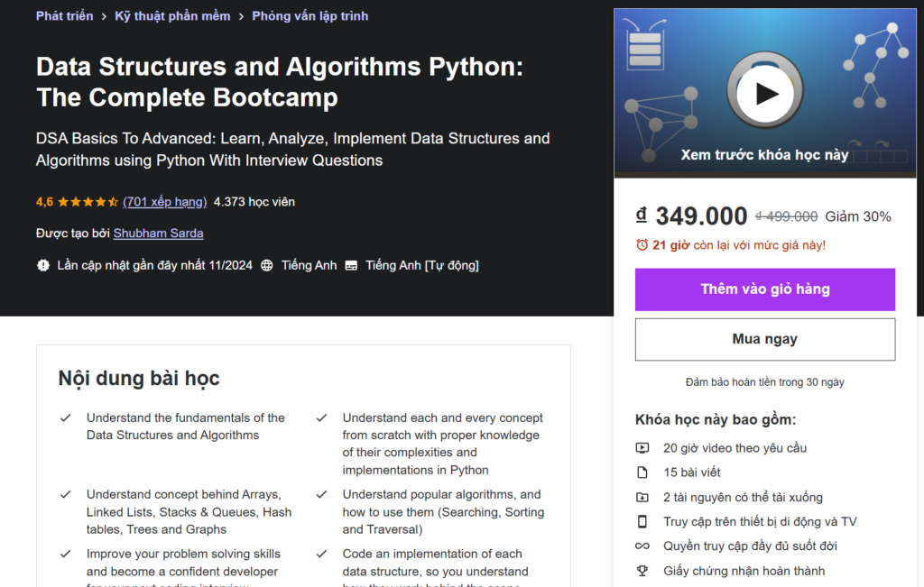This screenshot has height=587, width=924.
Task: Click the video icon beside 20 giờ video
Action: click(642, 447)
